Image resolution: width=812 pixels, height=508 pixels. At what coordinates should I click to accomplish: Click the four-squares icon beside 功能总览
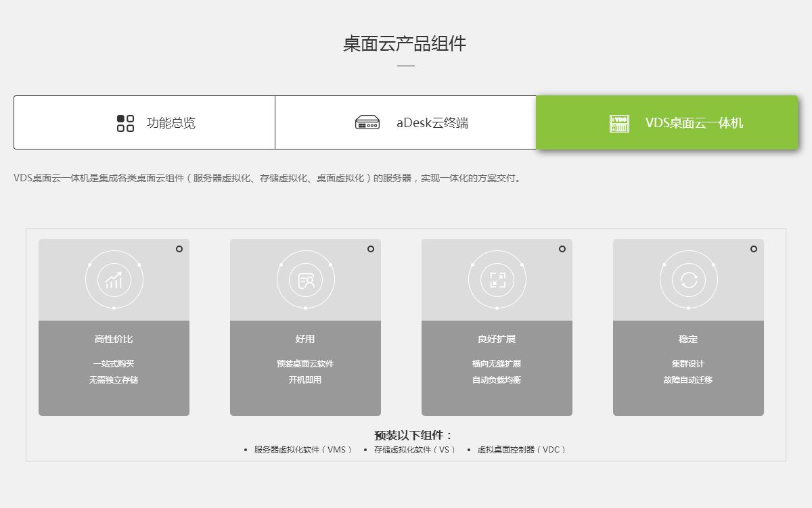(125, 123)
